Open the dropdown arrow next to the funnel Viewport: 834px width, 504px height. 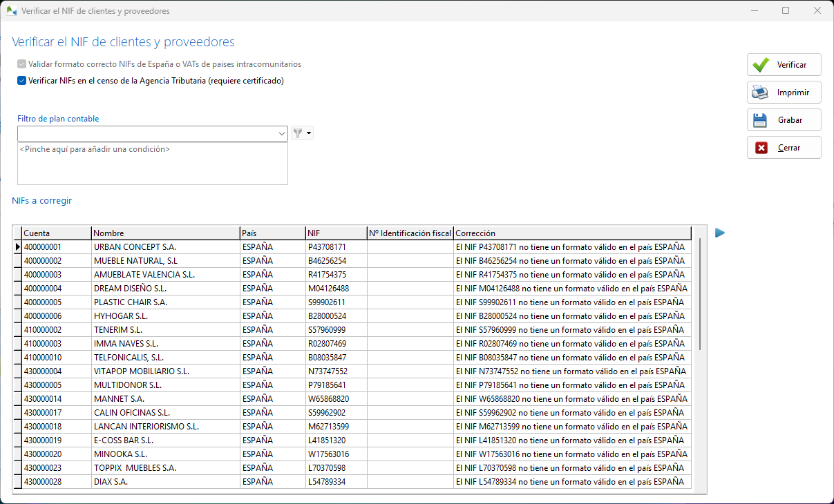click(x=309, y=133)
